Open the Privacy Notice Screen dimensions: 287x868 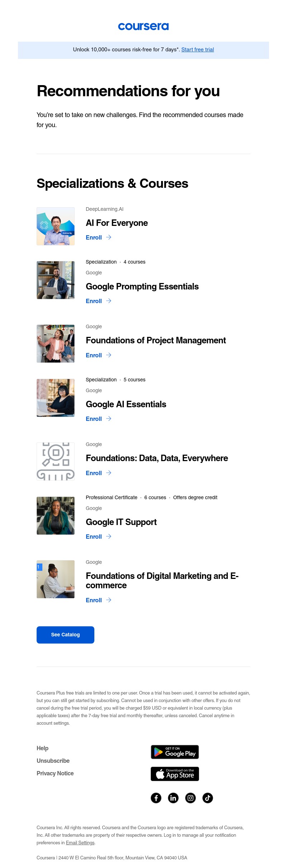[x=55, y=773]
